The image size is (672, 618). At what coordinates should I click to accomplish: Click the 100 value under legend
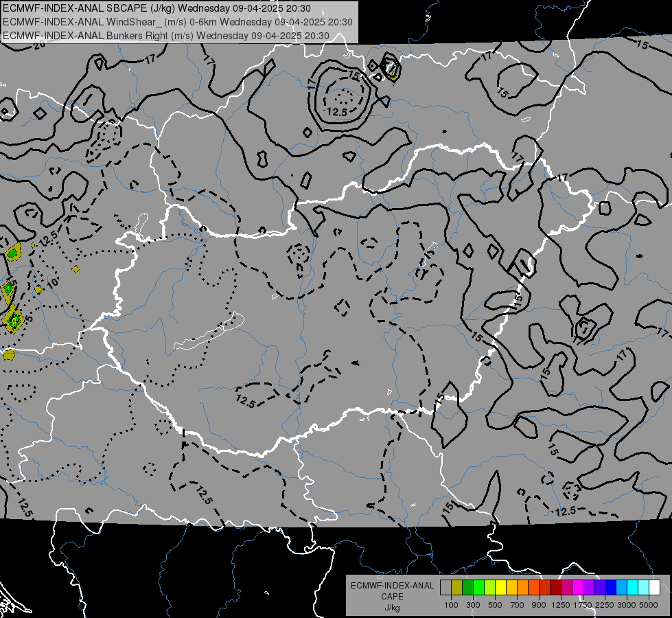pos(451,605)
